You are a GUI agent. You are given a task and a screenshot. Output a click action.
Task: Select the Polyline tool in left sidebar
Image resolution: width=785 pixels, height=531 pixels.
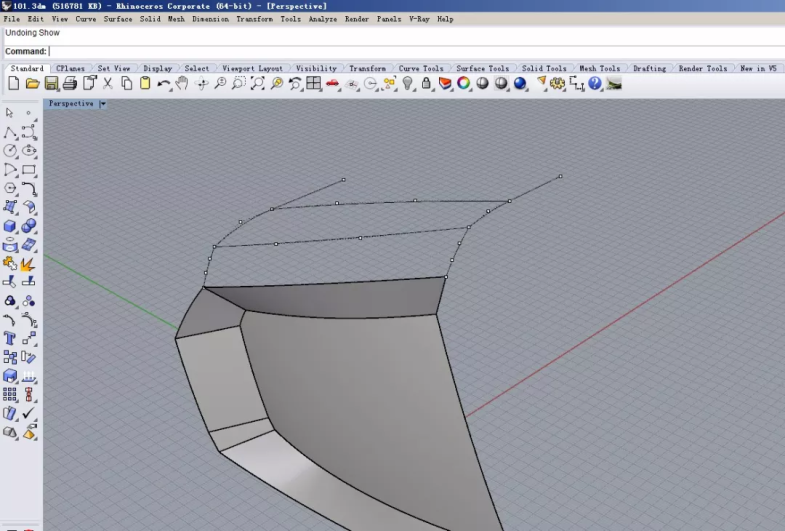coord(11,132)
